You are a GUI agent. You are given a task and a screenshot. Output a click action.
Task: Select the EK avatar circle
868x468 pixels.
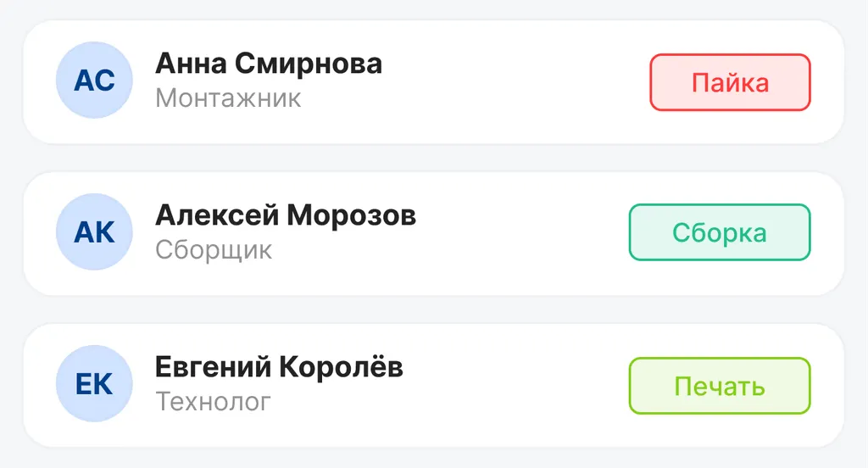click(94, 384)
